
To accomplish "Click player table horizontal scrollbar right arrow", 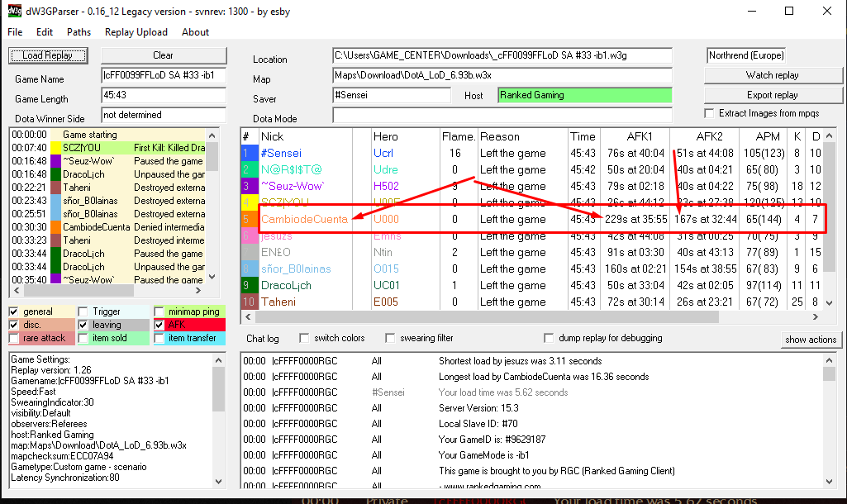I will coord(816,316).
